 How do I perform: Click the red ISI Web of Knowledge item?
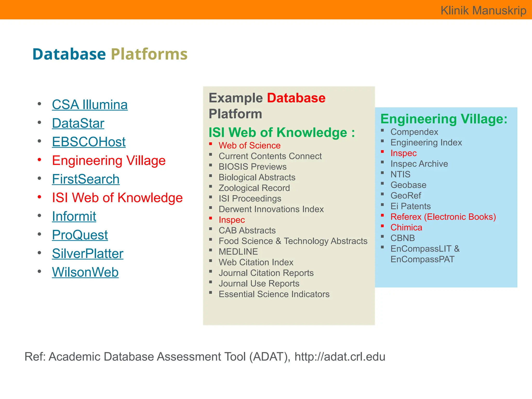pos(117,198)
